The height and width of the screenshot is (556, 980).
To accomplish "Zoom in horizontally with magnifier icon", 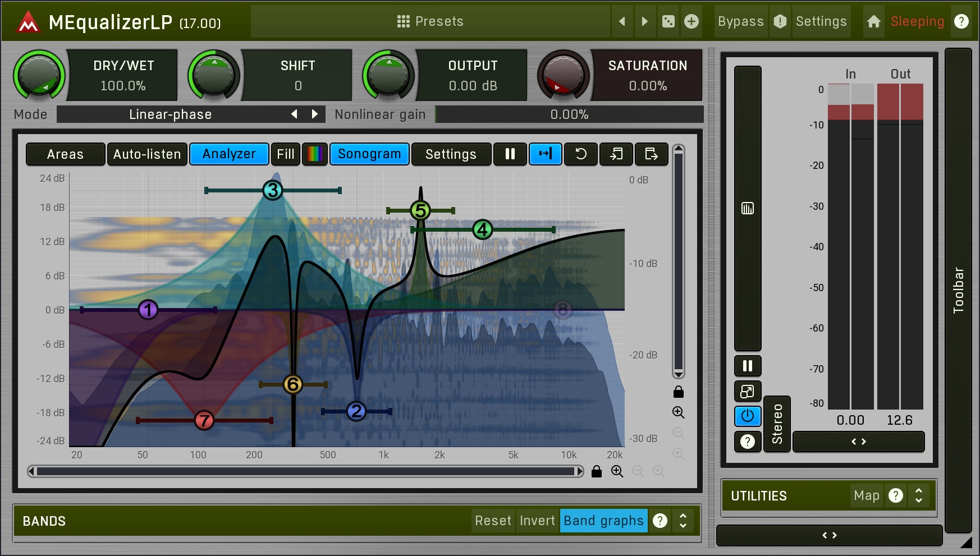I will point(617,471).
